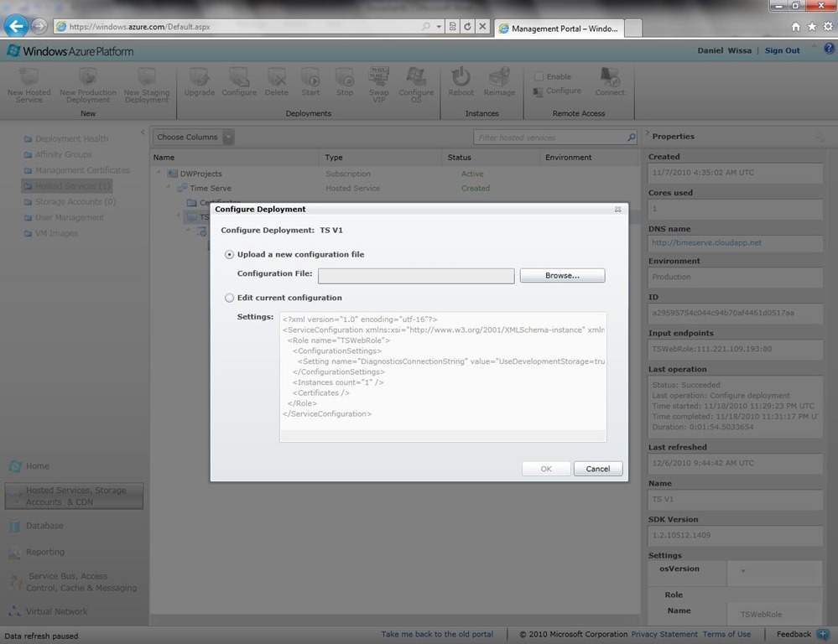Click the Reboot instance icon
The image size is (838, 644).
(461, 78)
